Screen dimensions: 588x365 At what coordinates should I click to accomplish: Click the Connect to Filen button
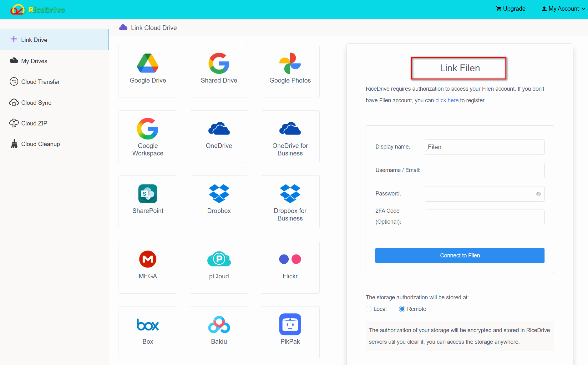click(460, 256)
